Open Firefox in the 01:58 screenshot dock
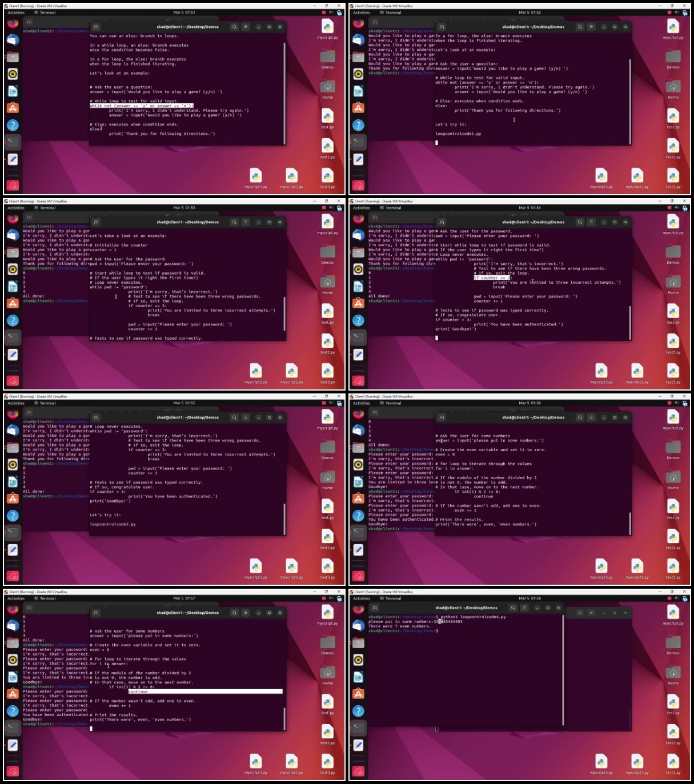The image size is (694, 784). tap(358, 609)
